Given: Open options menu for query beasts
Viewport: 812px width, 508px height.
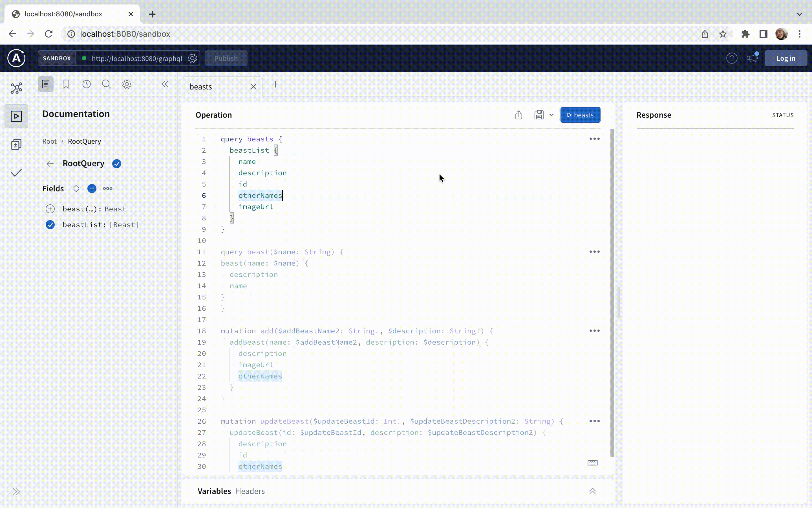Looking at the screenshot, I should [594, 139].
